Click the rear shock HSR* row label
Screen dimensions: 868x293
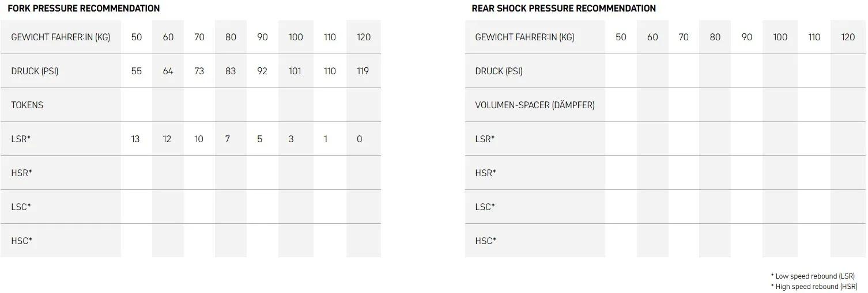point(485,173)
